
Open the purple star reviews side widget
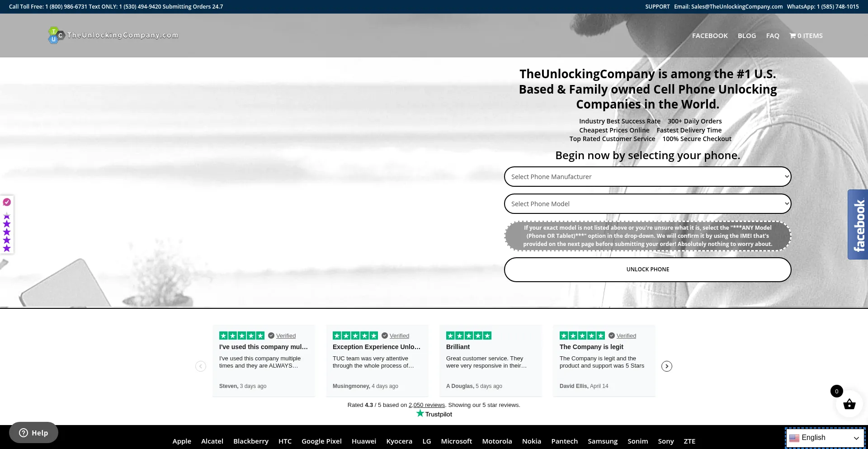pos(7,225)
